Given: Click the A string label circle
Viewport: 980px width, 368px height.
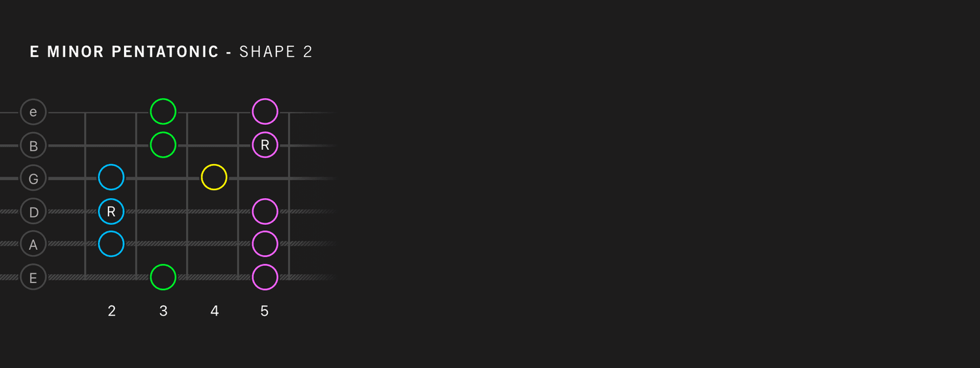Looking at the screenshot, I should [33, 244].
